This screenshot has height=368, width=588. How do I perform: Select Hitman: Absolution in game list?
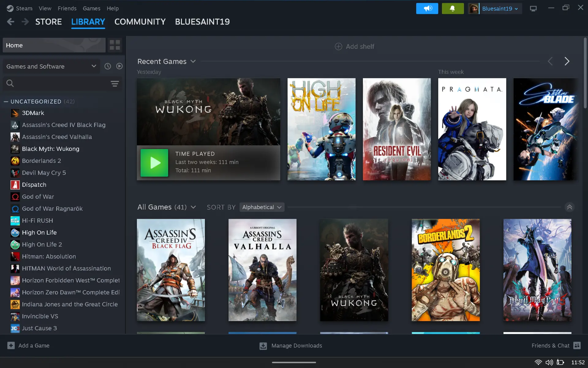pos(49,257)
